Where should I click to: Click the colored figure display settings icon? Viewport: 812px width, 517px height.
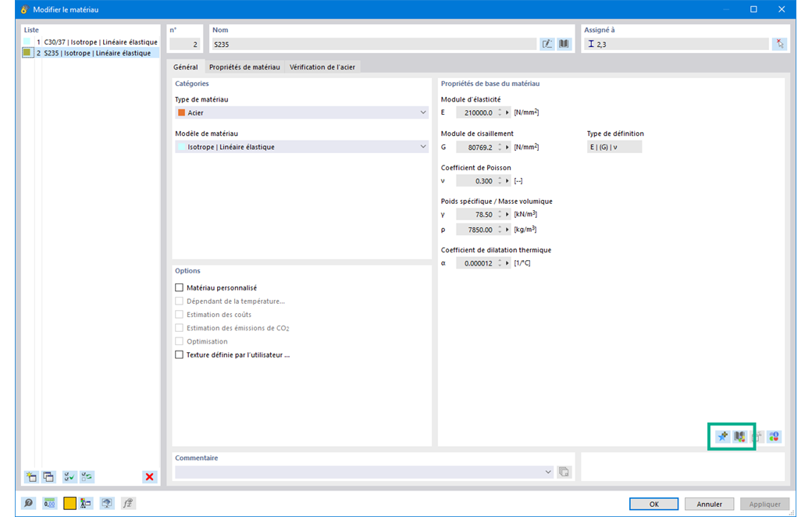point(86,503)
